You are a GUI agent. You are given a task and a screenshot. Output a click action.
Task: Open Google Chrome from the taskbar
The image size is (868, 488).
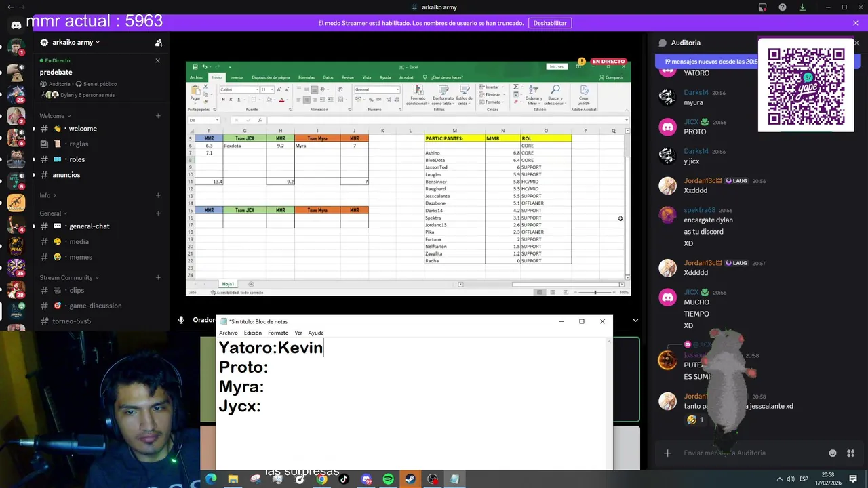322,479
